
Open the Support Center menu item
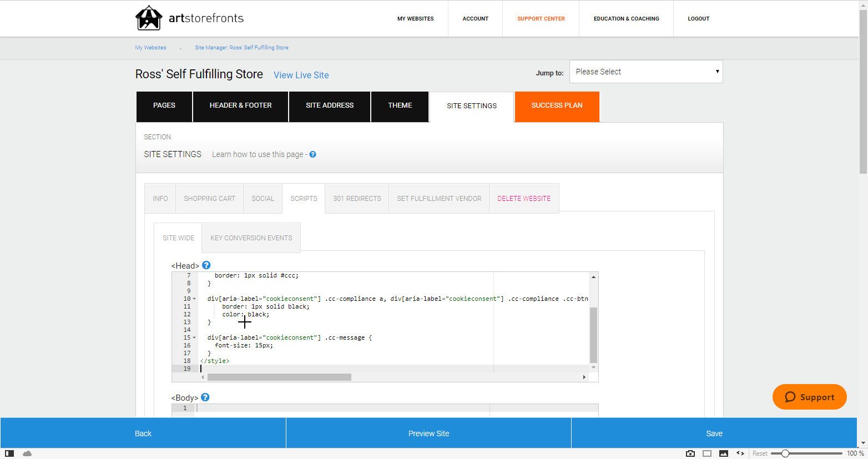541,19
